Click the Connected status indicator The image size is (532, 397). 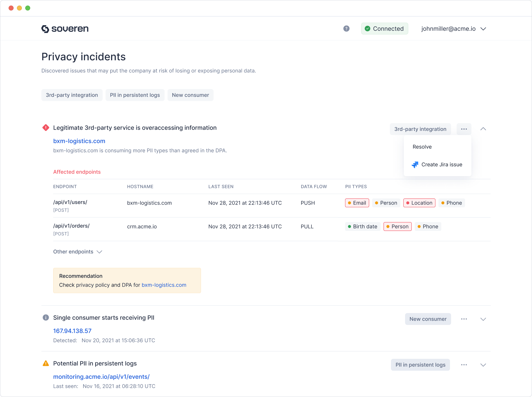click(x=385, y=29)
